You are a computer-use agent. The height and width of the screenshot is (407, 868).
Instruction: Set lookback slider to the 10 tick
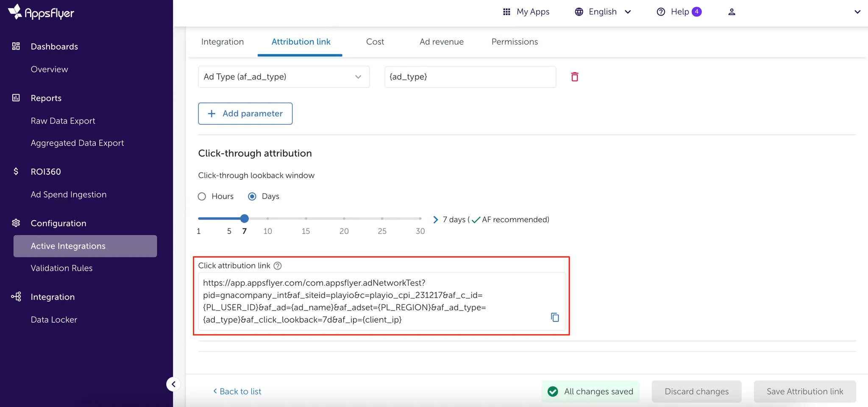(x=268, y=218)
